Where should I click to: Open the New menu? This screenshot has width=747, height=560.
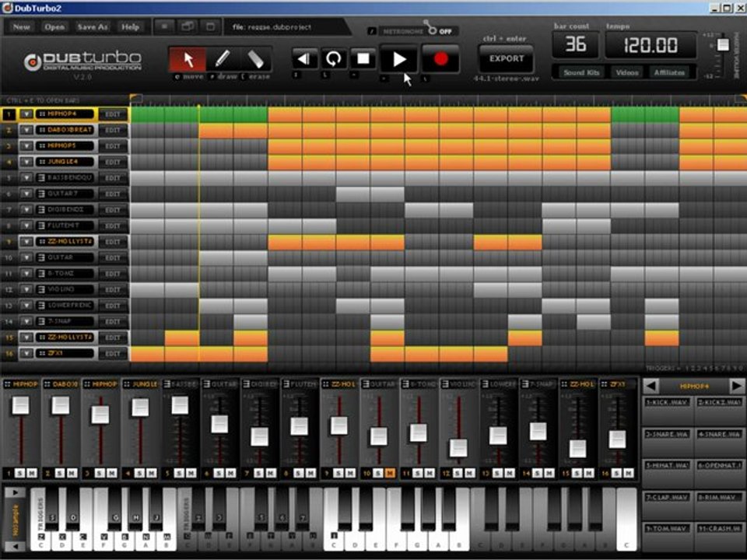(21, 26)
